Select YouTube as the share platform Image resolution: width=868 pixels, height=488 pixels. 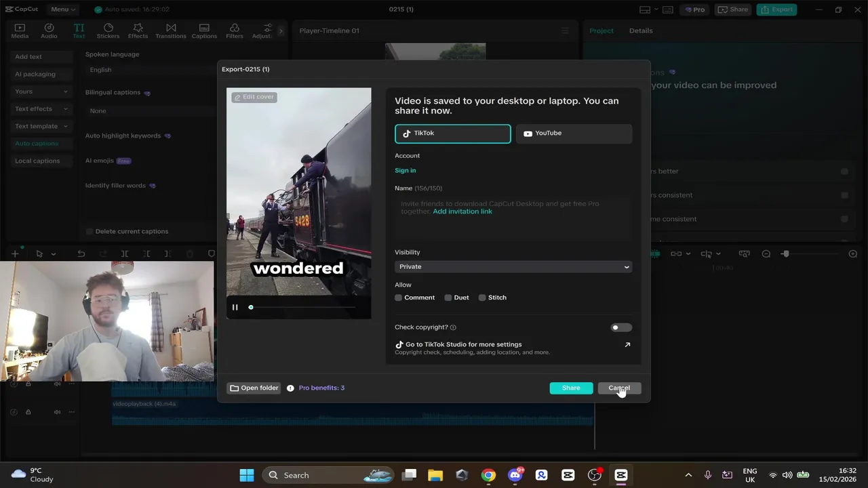click(x=574, y=134)
